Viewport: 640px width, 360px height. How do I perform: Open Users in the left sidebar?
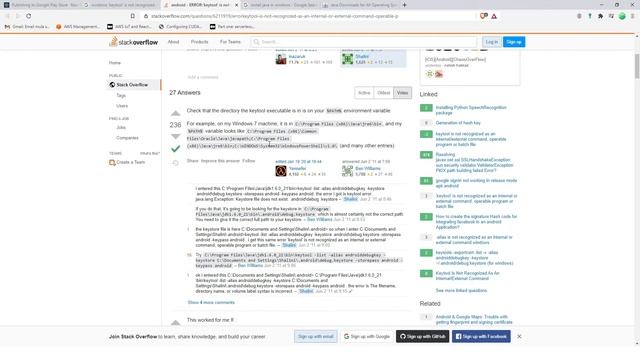click(x=122, y=106)
